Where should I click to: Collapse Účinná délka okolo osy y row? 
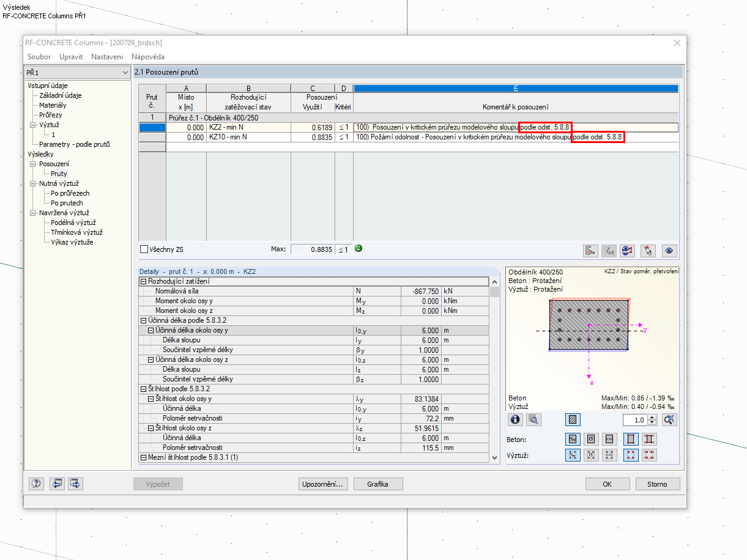tap(151, 330)
